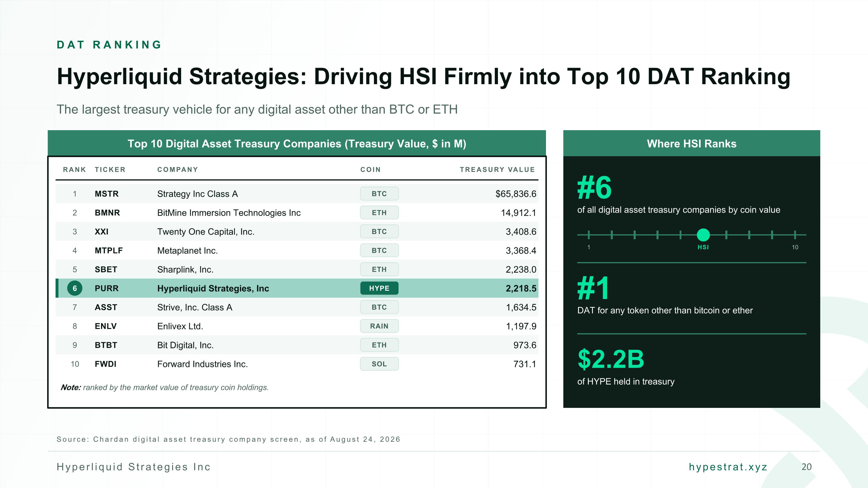Viewport: 868px width, 488px height.
Task: Click the RAIN coin badge
Action: click(x=379, y=326)
